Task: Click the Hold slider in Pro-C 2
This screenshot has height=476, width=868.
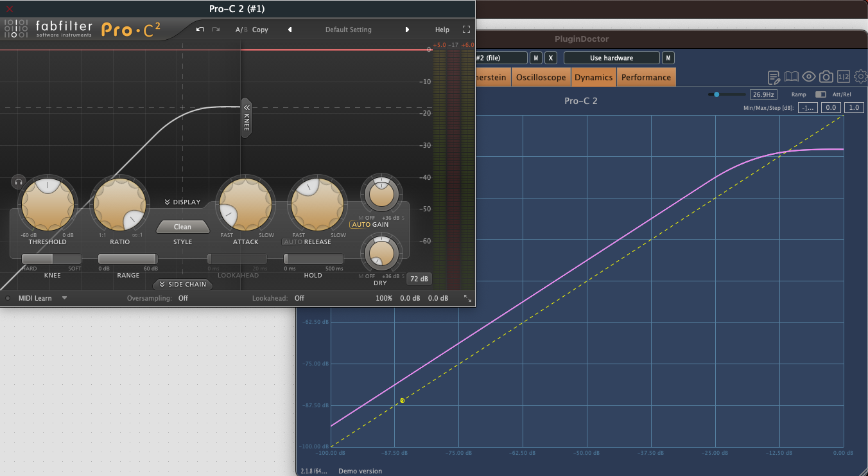Action: [x=313, y=259]
